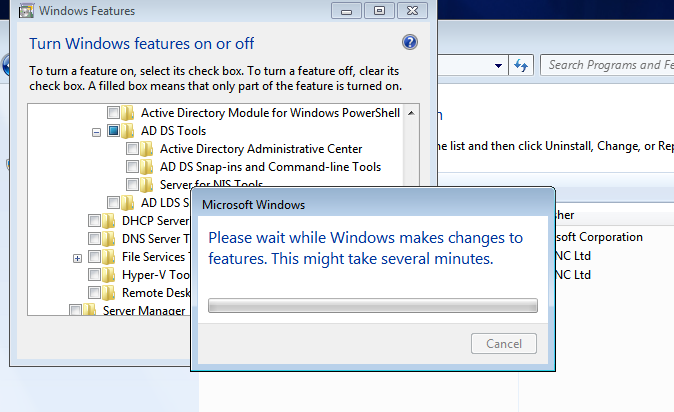Image resolution: width=674 pixels, height=412 pixels.
Task: Click the Cancel button in the progress dialog
Action: (x=503, y=344)
